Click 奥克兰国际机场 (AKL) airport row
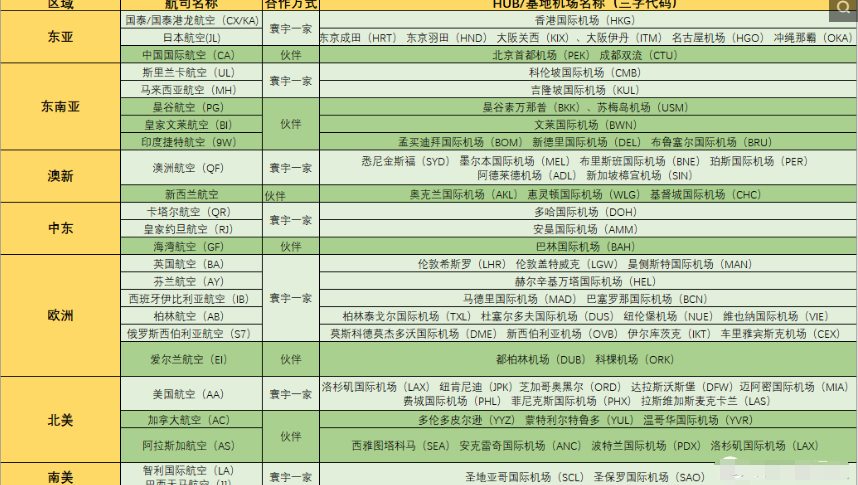Image resolution: width=858 pixels, height=485 pixels. coord(588,194)
